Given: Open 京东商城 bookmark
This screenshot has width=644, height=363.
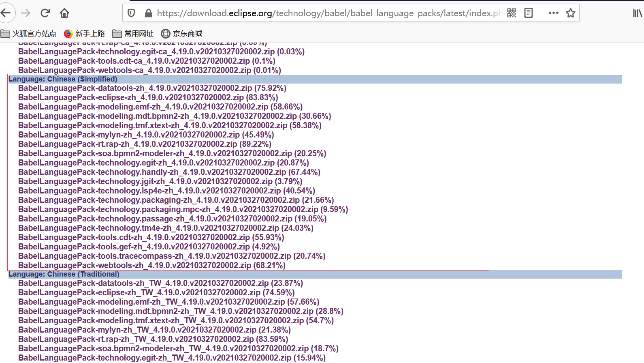Looking at the screenshot, I should [181, 34].
